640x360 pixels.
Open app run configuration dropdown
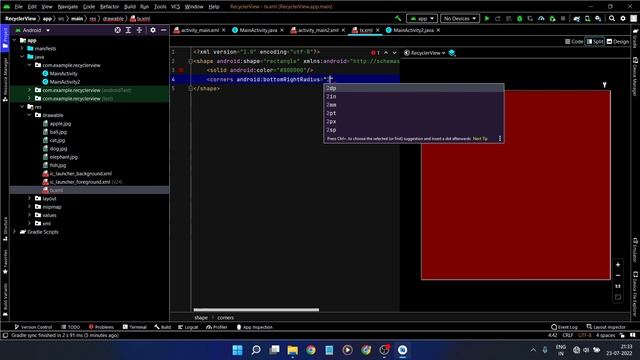pyautogui.click(x=422, y=18)
